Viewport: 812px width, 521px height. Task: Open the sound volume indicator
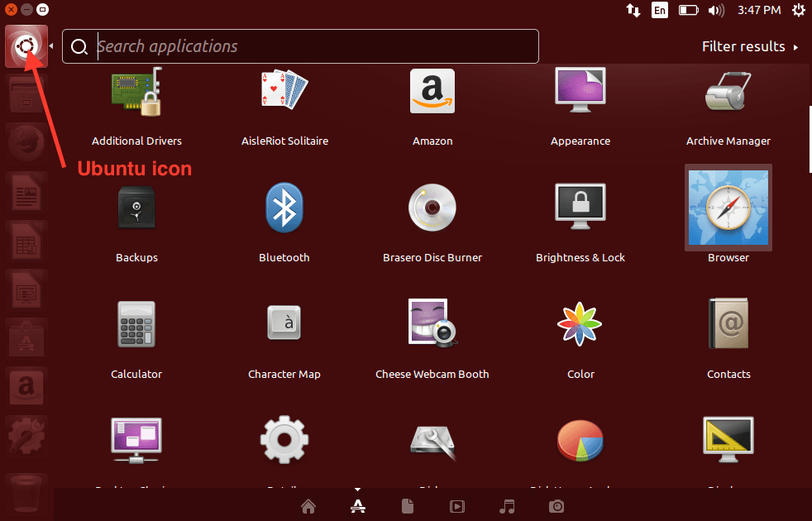pyautogui.click(x=716, y=11)
